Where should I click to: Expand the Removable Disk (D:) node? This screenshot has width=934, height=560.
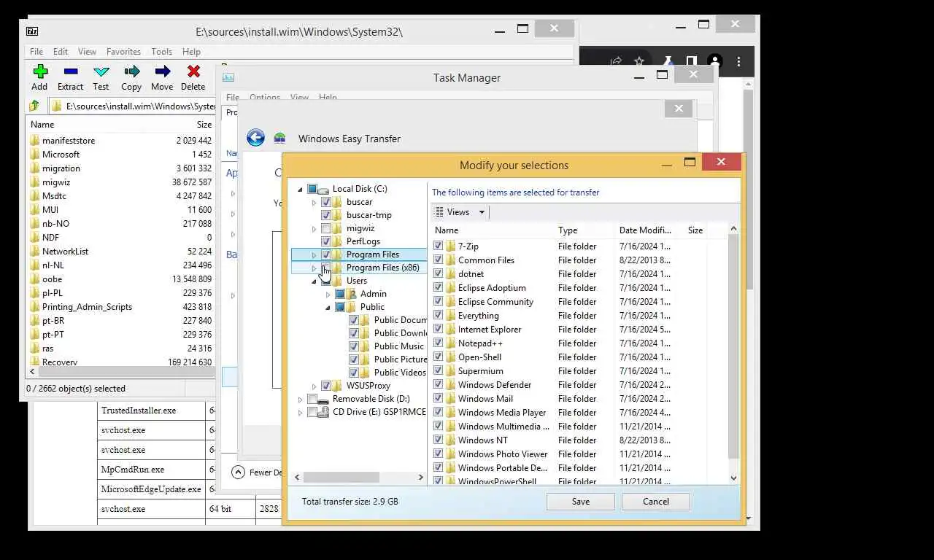pos(300,399)
